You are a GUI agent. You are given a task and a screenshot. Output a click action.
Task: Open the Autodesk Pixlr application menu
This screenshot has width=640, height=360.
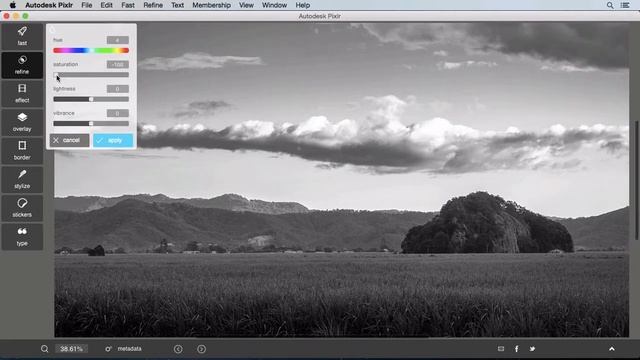(49, 5)
